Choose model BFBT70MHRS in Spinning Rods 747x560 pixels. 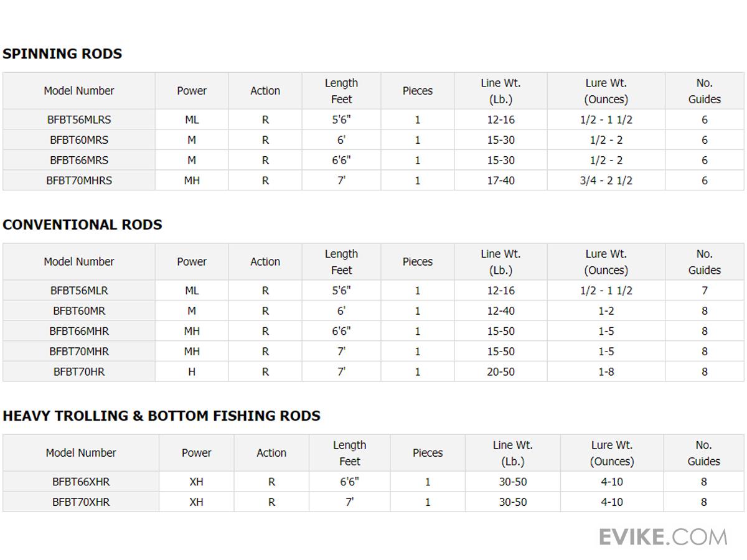(x=79, y=180)
